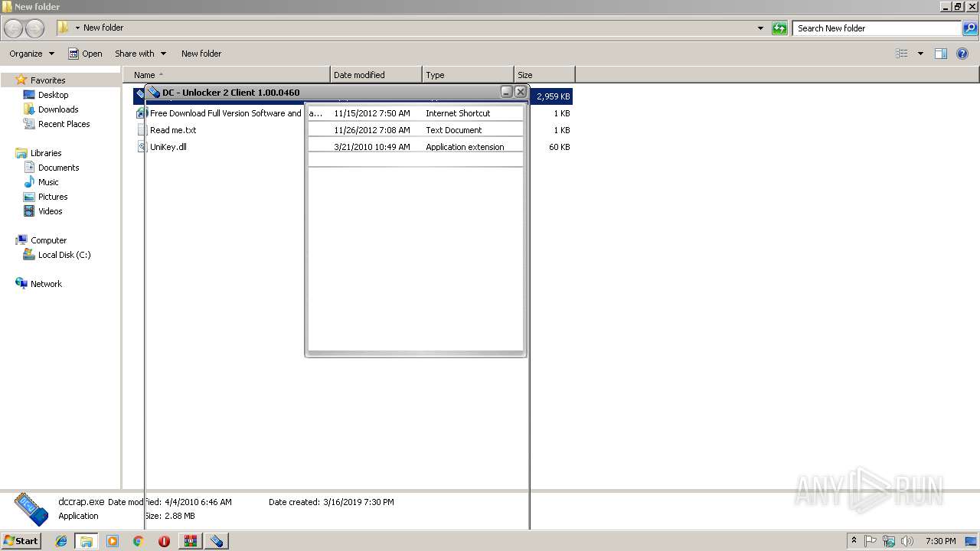Click the UniKey.dll file icon
The image size is (980, 551).
[141, 147]
